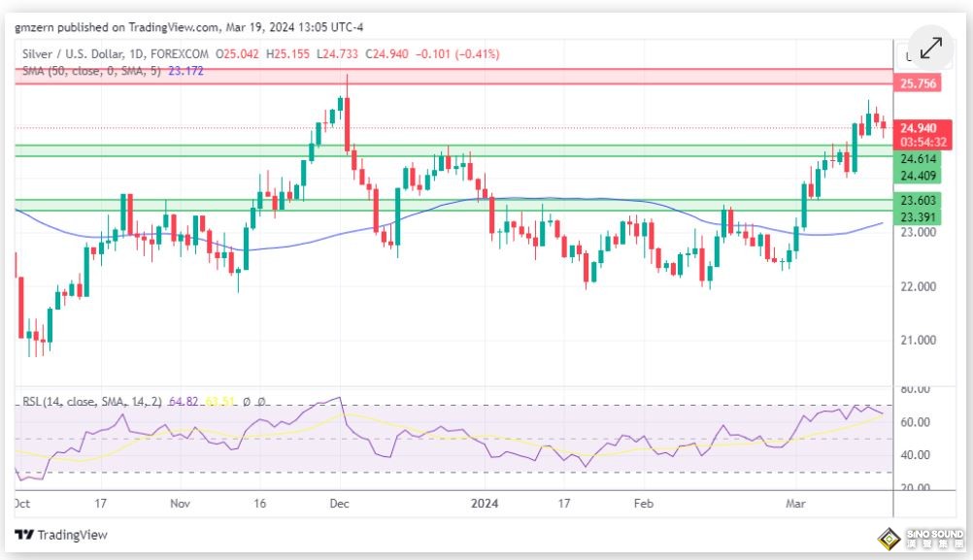This screenshot has width=973, height=560.
Task: Click the 2024 label on time axis
Action: click(x=483, y=505)
